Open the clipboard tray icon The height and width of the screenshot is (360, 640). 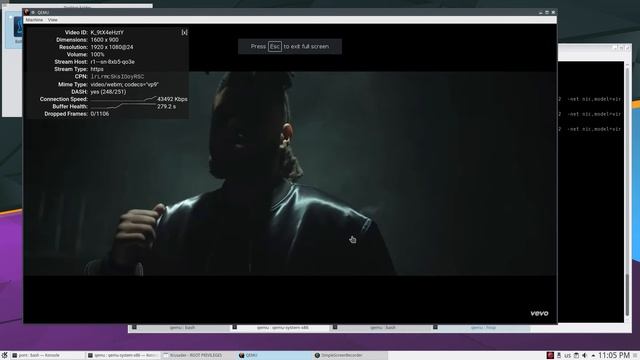[576, 355]
